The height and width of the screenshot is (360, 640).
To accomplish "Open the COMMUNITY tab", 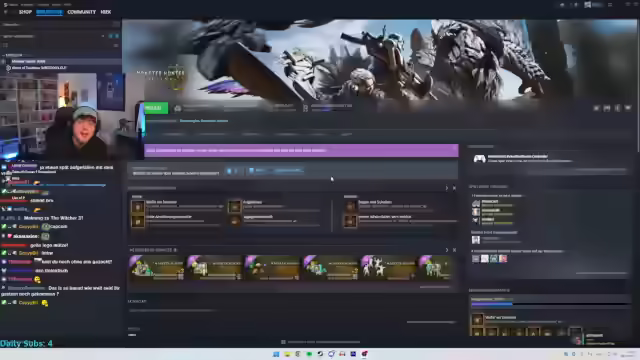I will pyautogui.click(x=81, y=12).
